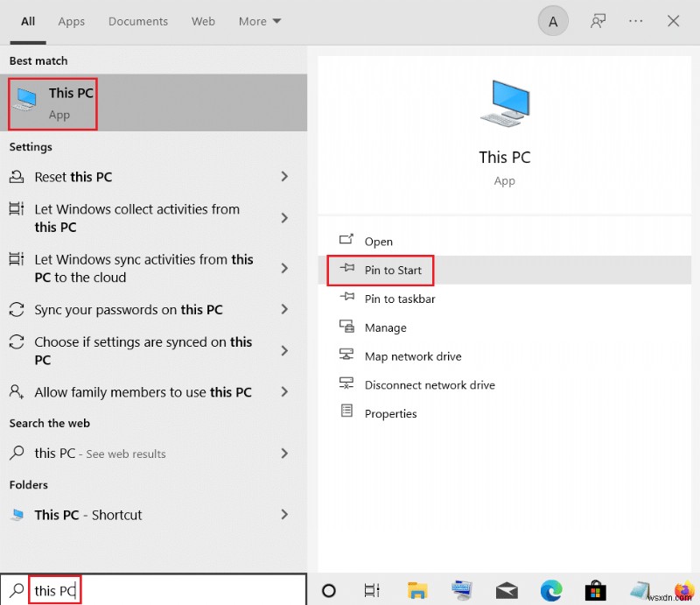Click the Map network drive option
The width and height of the screenshot is (700, 605).
[x=411, y=356]
